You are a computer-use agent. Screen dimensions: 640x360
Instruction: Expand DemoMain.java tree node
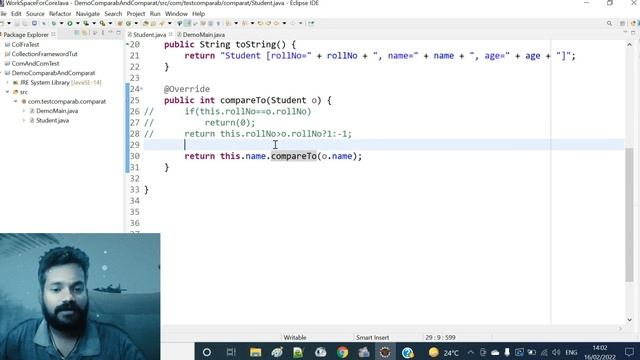(x=24, y=111)
